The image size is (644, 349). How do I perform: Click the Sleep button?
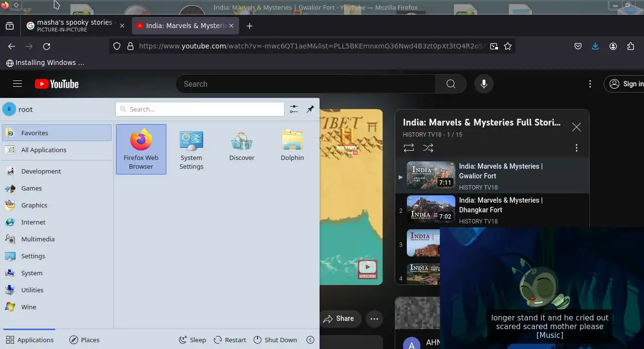tap(193, 340)
